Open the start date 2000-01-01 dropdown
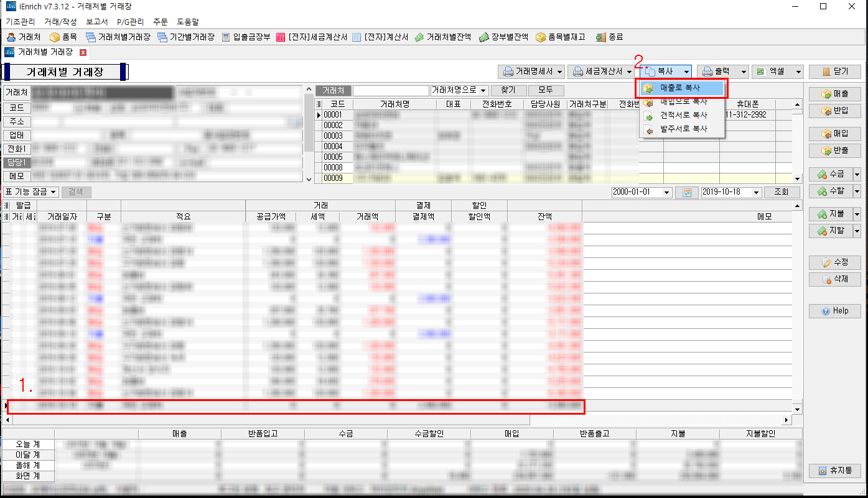This screenshot has height=498, width=868. coord(668,192)
